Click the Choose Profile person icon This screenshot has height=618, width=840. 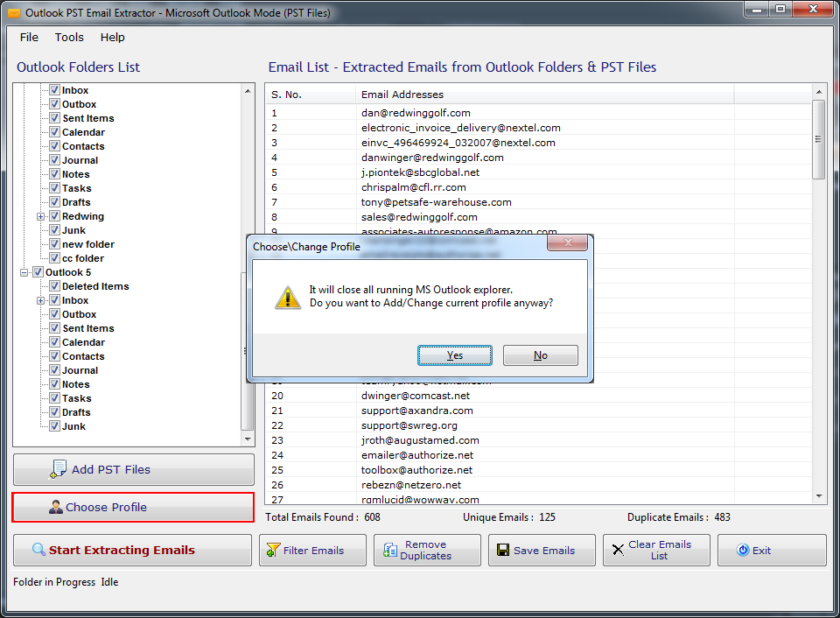(56, 507)
